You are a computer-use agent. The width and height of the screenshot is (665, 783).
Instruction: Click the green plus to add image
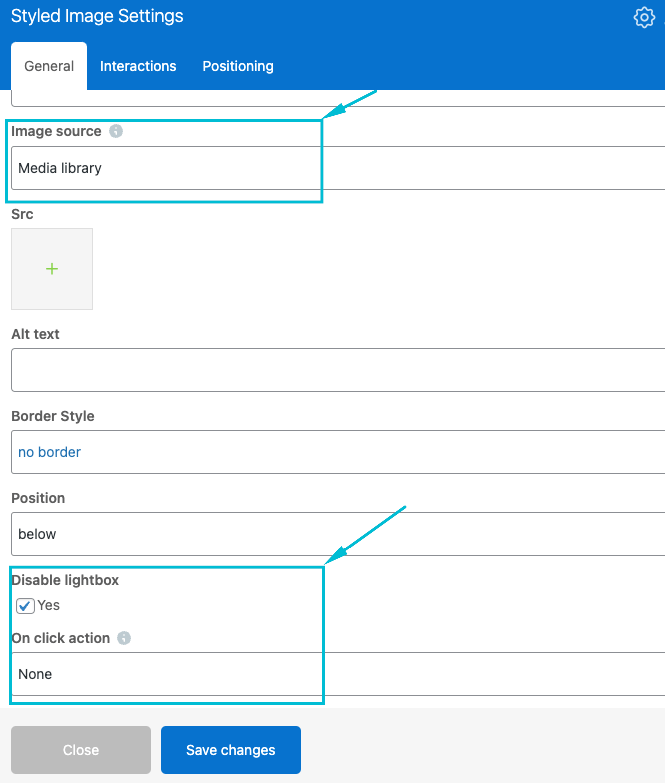coord(52,269)
